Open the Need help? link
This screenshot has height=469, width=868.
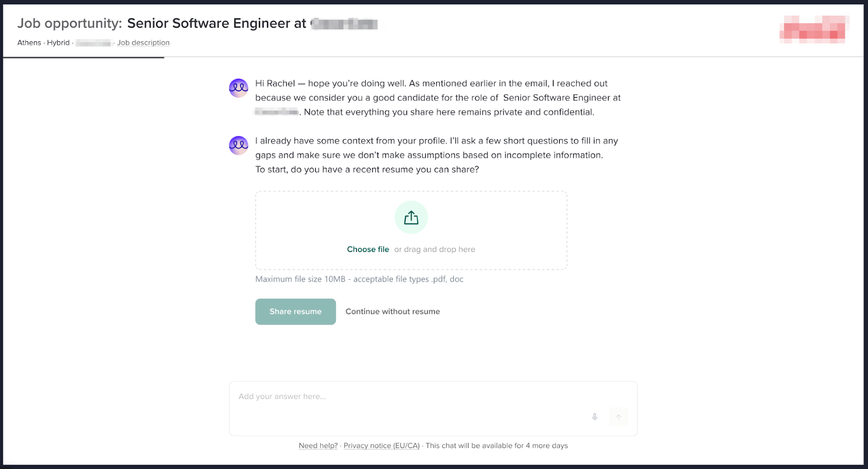click(x=318, y=446)
